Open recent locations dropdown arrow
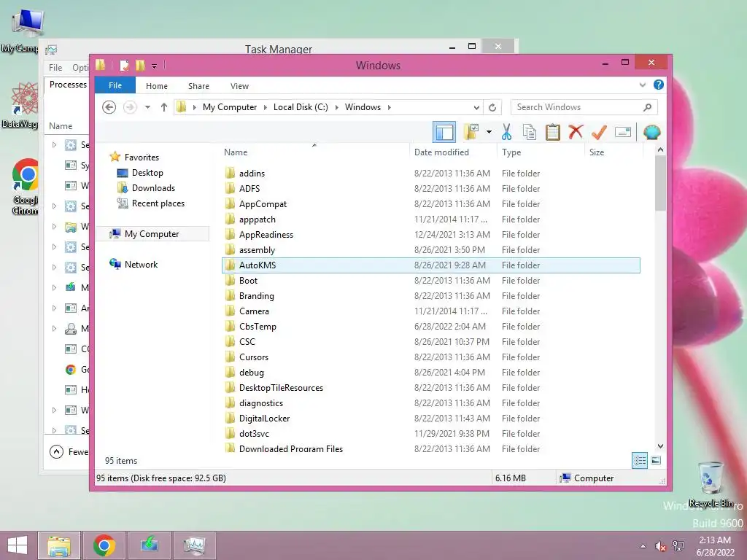 point(147,107)
